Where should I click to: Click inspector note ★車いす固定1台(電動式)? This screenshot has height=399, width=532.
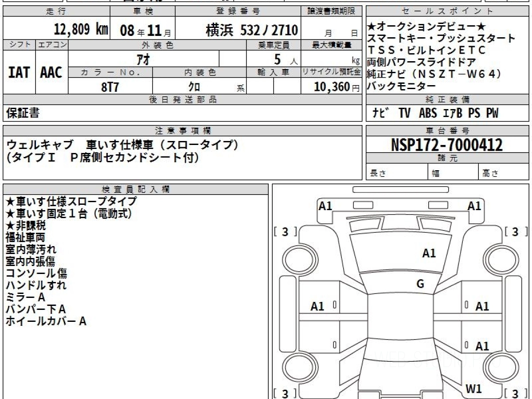tap(69, 213)
